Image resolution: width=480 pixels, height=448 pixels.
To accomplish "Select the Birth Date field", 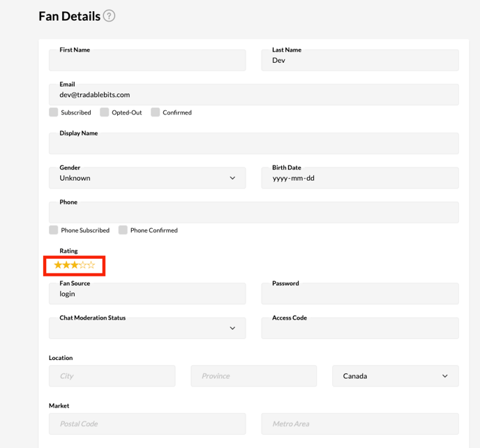I will point(360,178).
